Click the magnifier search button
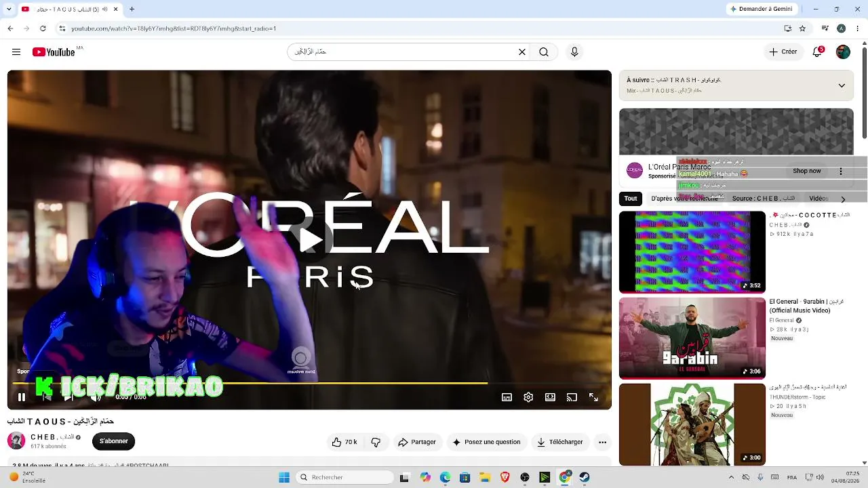This screenshot has width=868, height=488. (544, 52)
